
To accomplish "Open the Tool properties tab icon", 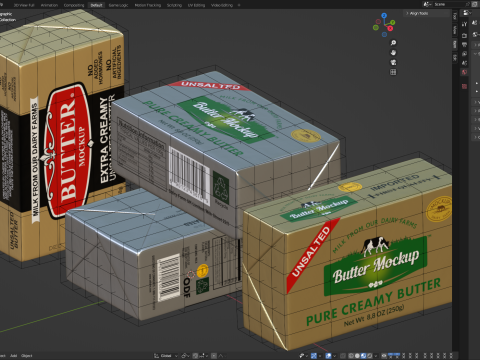I will pyautogui.click(x=464, y=24).
